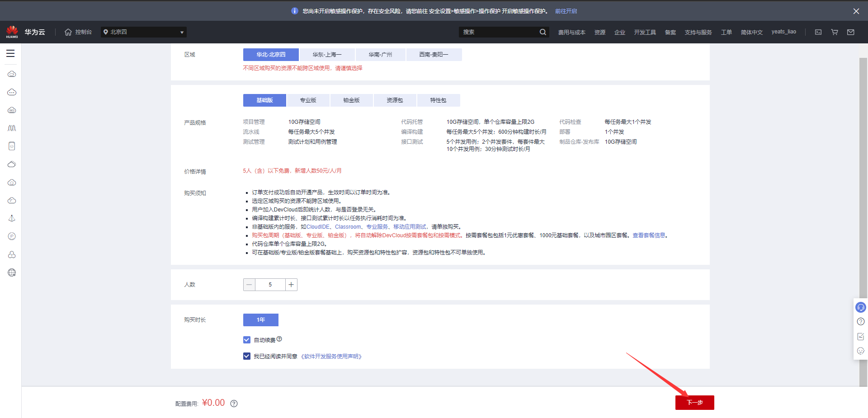Select 资源包 tab

coord(395,100)
